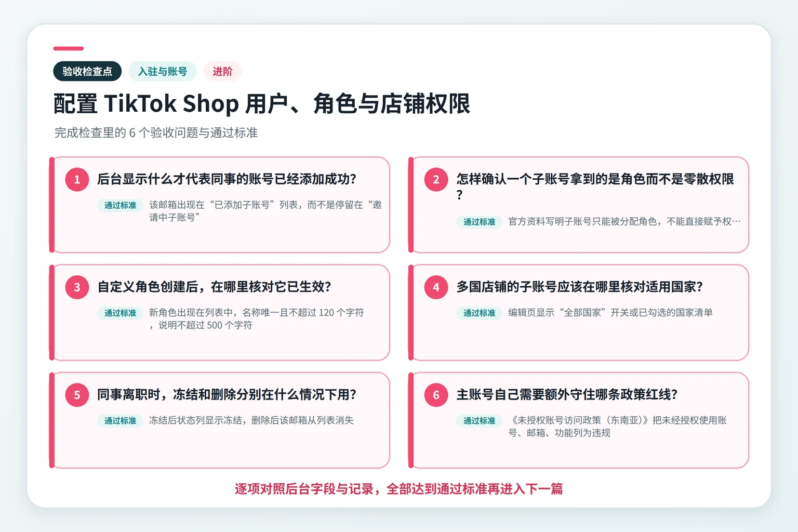Image resolution: width=798 pixels, height=532 pixels.
Task: Click 通过标准 label in card 1
Action: pos(120,205)
